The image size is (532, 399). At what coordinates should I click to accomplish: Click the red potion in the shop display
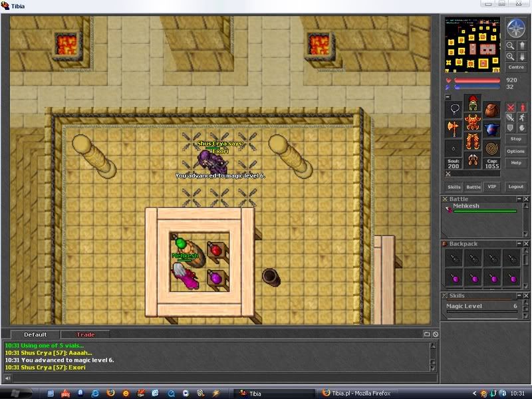pos(215,251)
